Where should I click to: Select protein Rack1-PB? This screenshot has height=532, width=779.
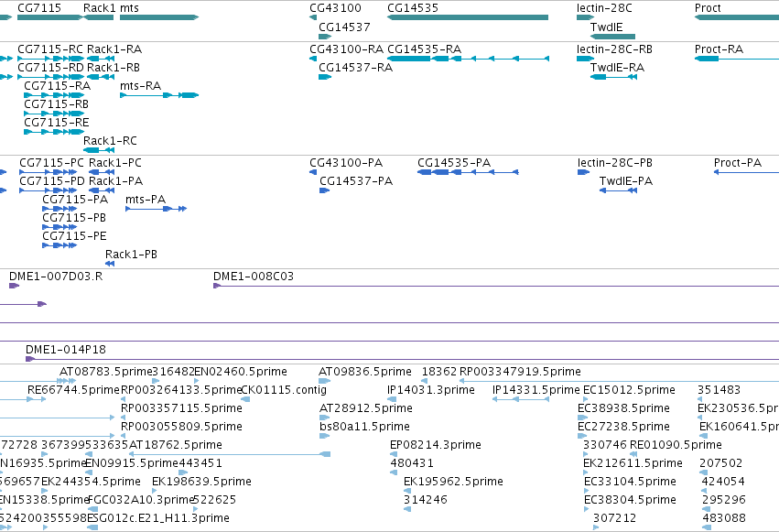click(131, 255)
